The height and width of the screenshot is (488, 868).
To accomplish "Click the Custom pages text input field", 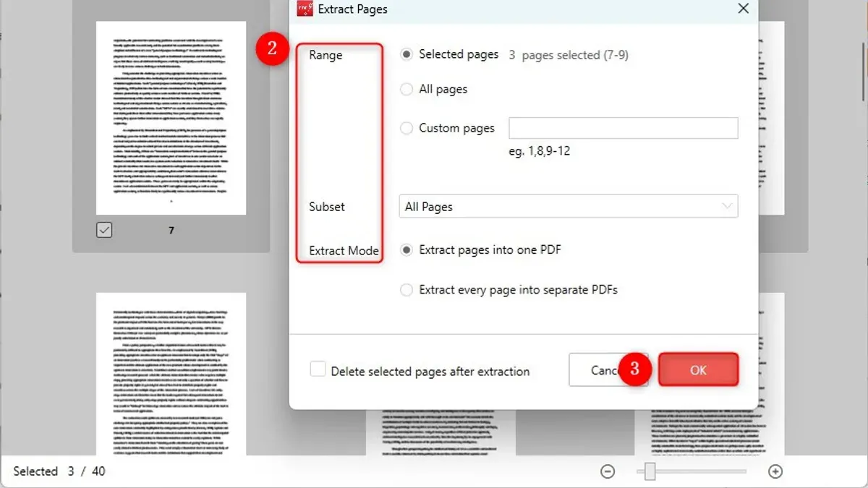I will point(624,128).
